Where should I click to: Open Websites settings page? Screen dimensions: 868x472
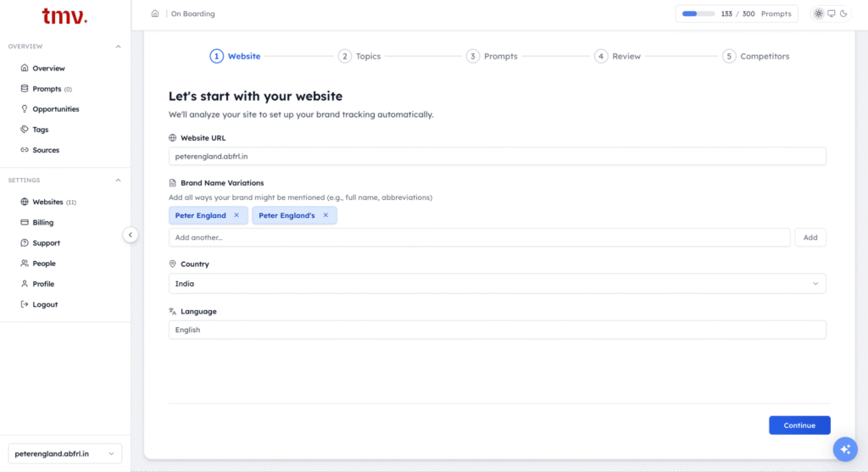[x=48, y=202]
